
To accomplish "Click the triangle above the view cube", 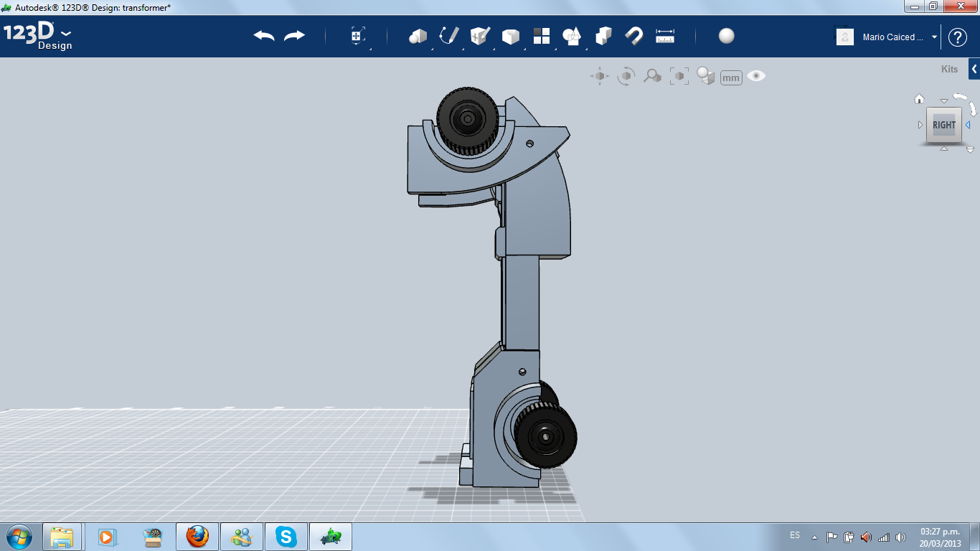I will point(944,101).
